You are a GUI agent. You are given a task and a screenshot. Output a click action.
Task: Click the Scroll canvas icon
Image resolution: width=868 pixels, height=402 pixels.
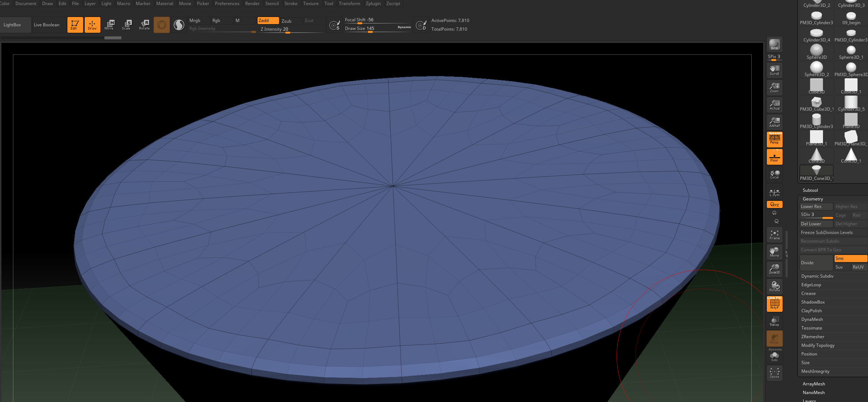pyautogui.click(x=774, y=70)
